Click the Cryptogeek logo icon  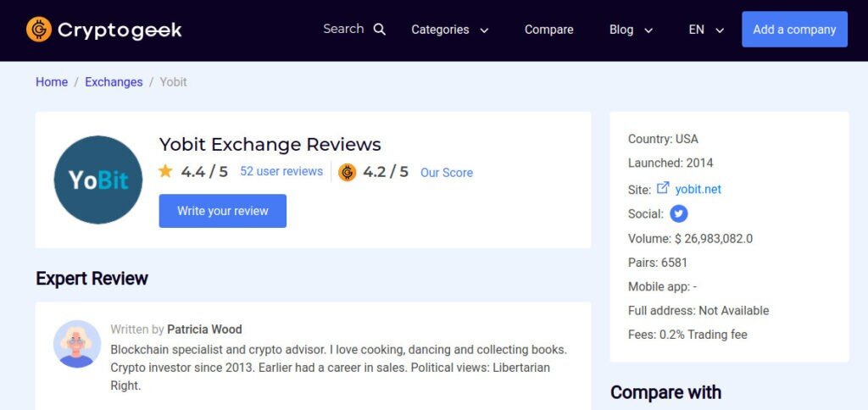[x=39, y=30]
